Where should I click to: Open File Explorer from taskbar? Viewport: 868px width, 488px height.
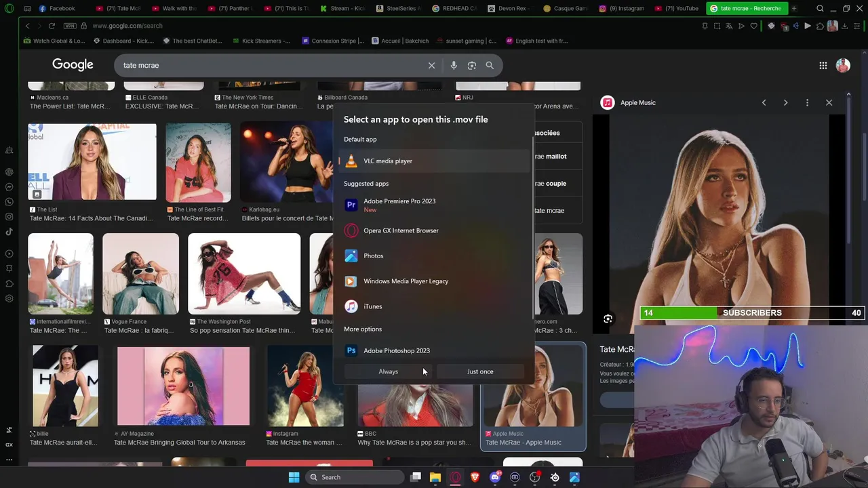click(435, 477)
